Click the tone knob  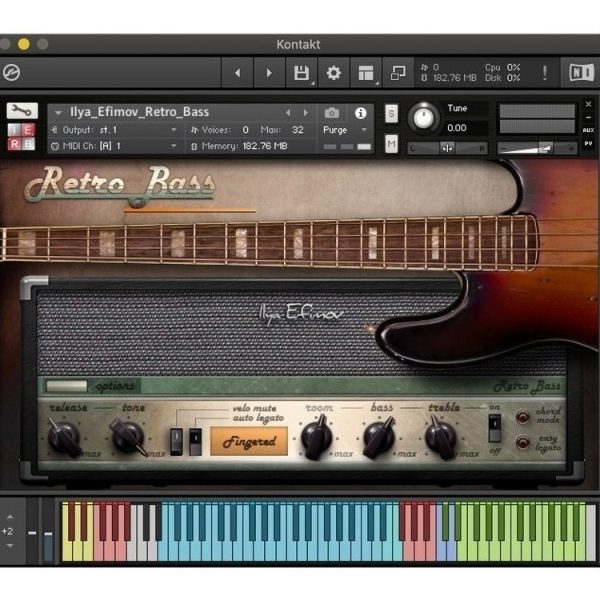click(127, 437)
